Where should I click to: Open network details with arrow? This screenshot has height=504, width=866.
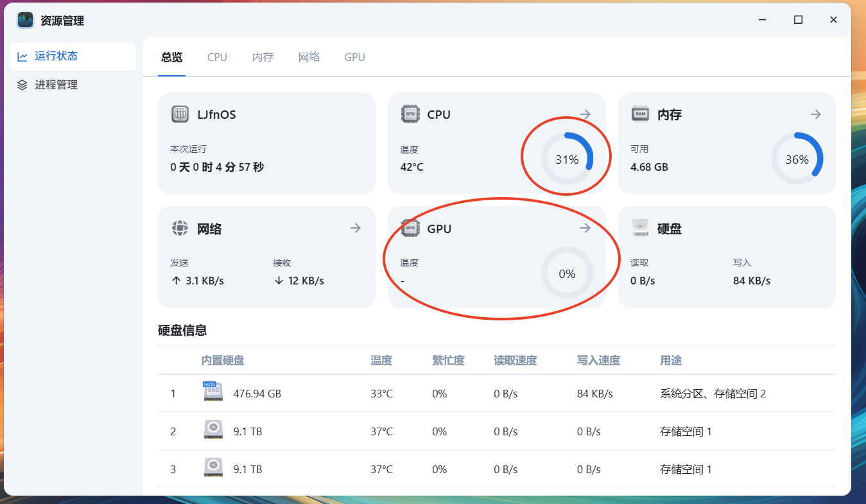pos(355,228)
